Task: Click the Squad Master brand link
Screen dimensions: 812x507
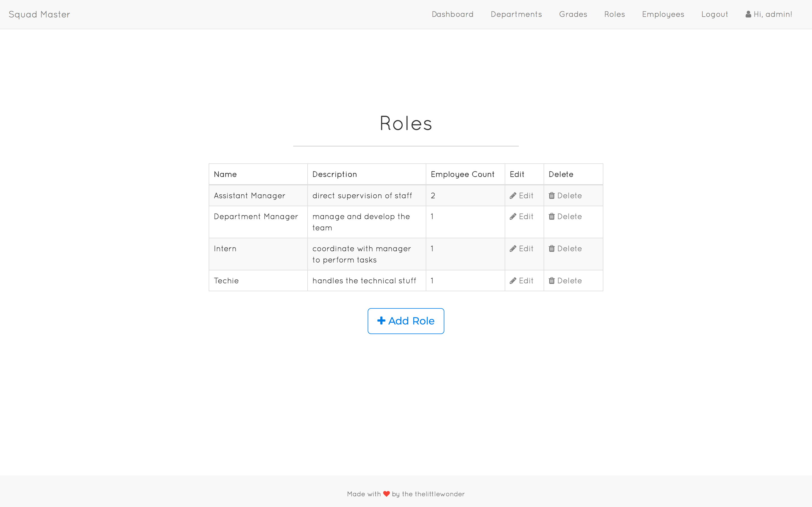Action: tap(39, 14)
